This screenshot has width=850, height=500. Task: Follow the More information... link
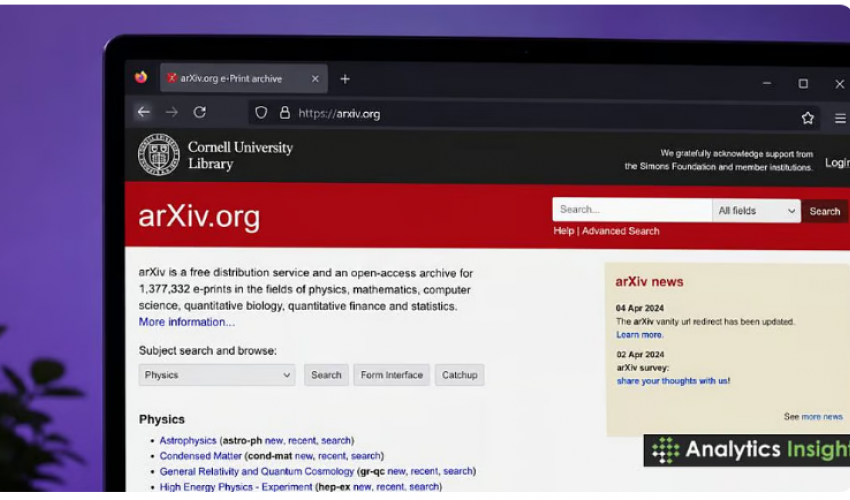coord(186,322)
